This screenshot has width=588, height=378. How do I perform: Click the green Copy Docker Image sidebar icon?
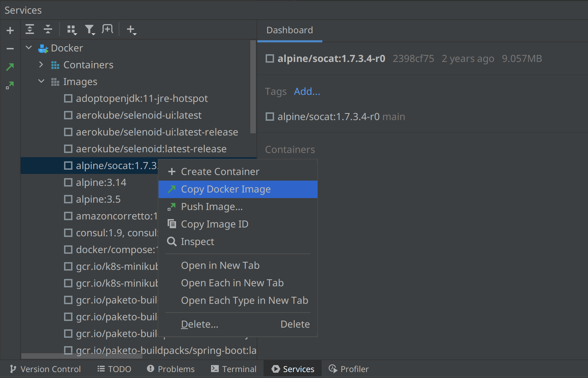(10, 67)
